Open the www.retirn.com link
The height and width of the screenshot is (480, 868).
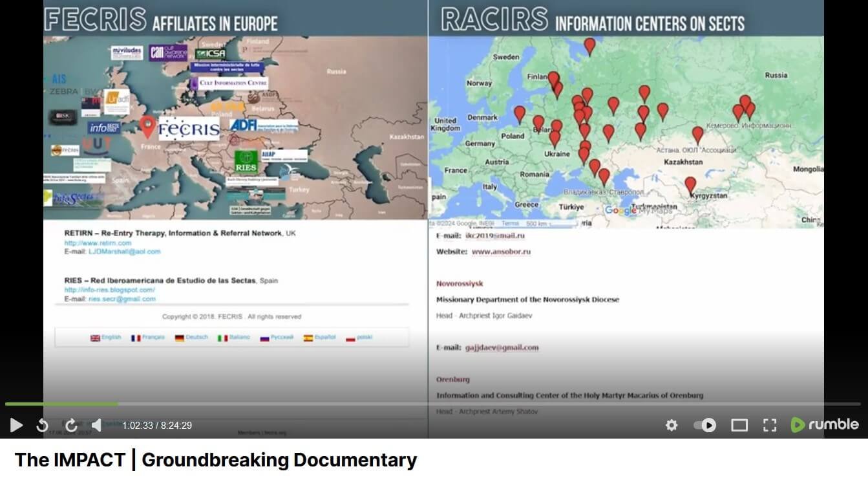[x=98, y=243]
